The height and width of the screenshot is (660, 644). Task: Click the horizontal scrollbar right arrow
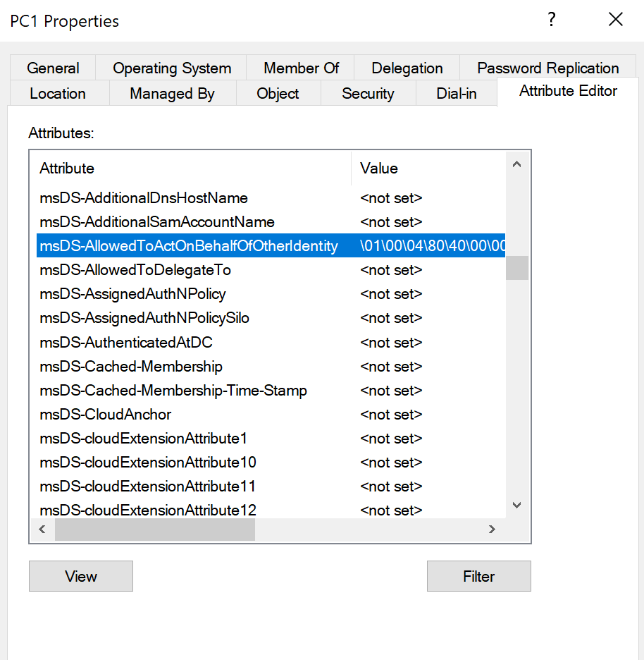coord(492,530)
